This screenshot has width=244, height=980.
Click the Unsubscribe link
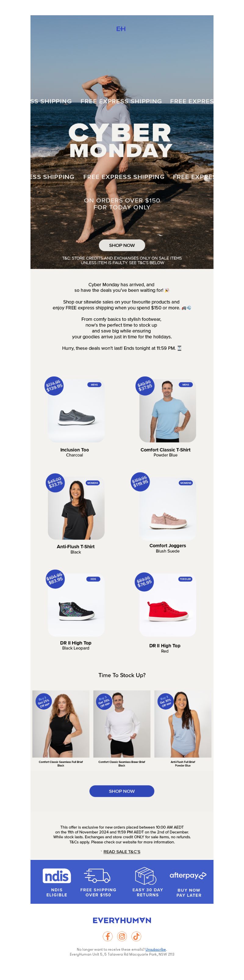tap(156, 950)
